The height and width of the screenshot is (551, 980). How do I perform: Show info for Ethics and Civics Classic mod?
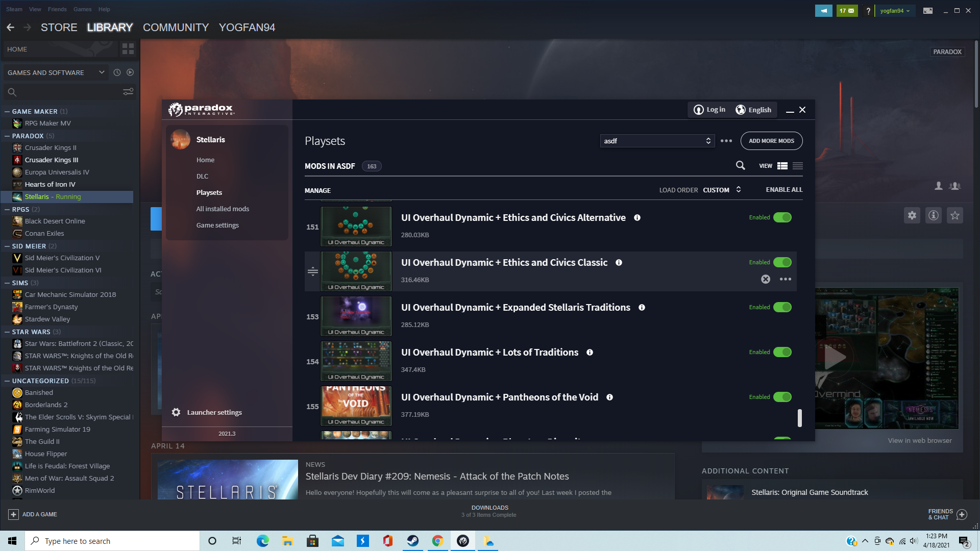619,263
